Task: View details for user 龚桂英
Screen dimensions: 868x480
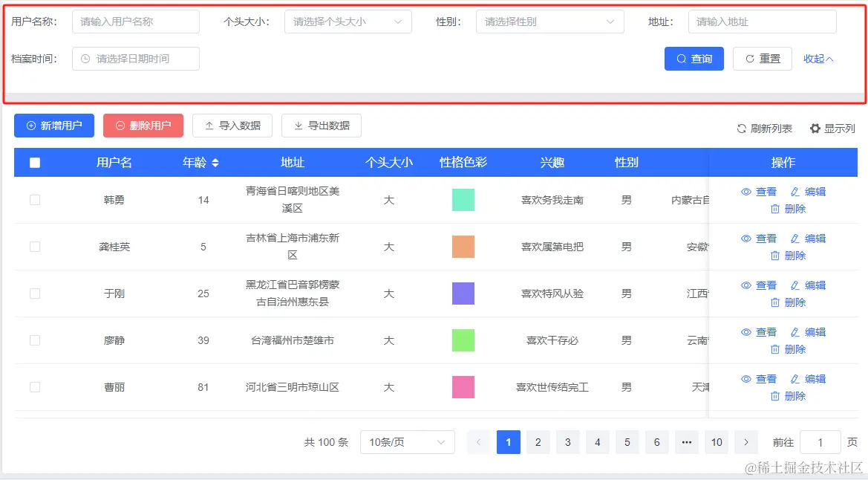Action: pos(758,239)
